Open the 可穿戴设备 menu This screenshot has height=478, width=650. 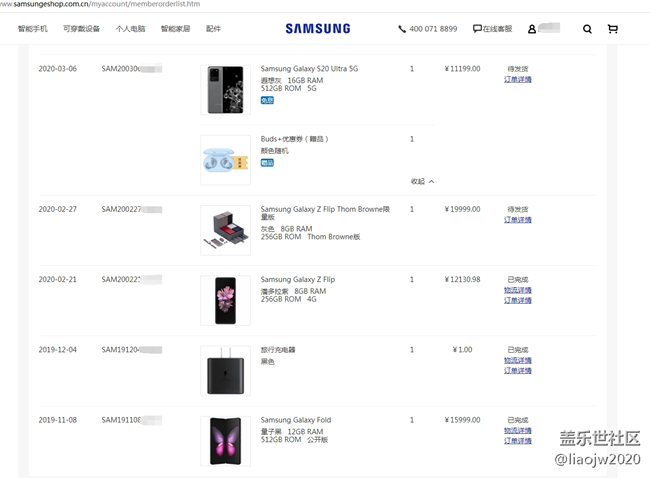pyautogui.click(x=81, y=29)
